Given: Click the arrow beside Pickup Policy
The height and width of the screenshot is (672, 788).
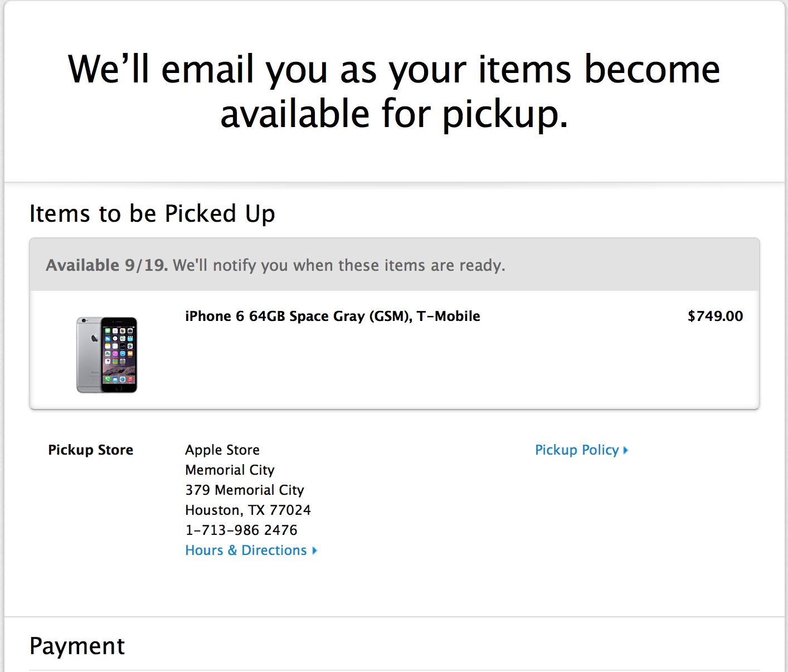Looking at the screenshot, I should (626, 450).
